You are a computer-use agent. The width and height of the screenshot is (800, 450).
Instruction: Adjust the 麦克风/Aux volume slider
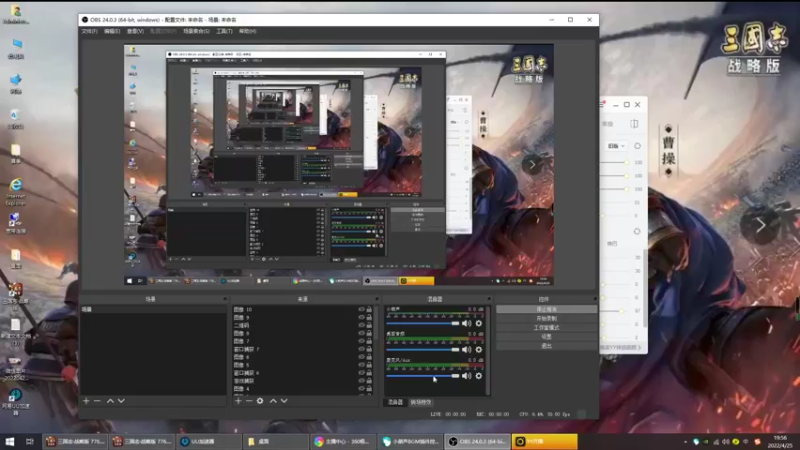pos(422,376)
